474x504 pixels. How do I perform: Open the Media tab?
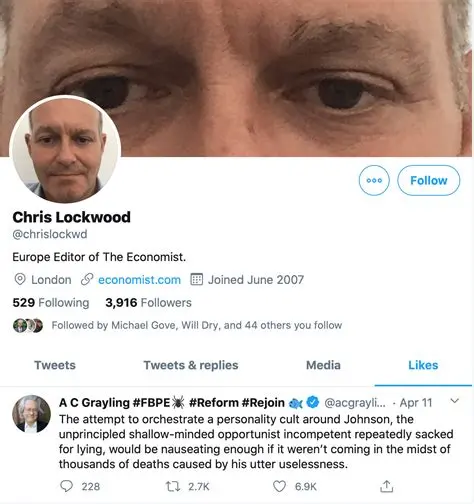(323, 365)
